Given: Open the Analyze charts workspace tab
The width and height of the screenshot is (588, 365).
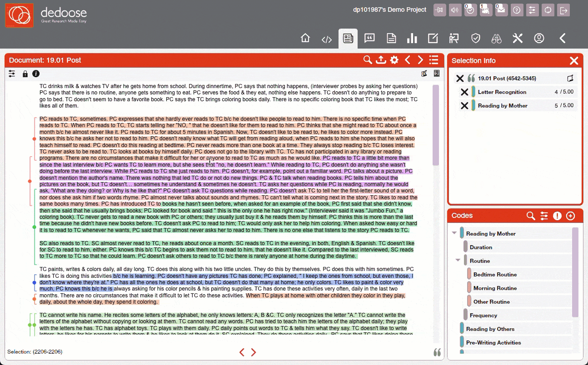Looking at the screenshot, I should [412, 39].
